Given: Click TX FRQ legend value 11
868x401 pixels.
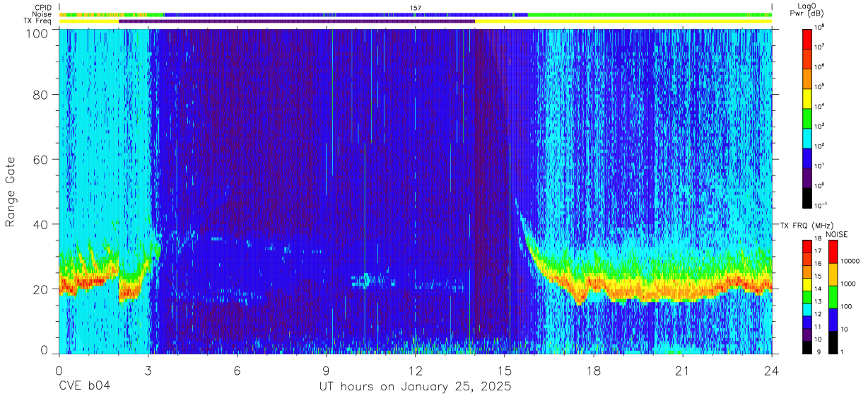Looking at the screenshot, I should click(819, 327).
